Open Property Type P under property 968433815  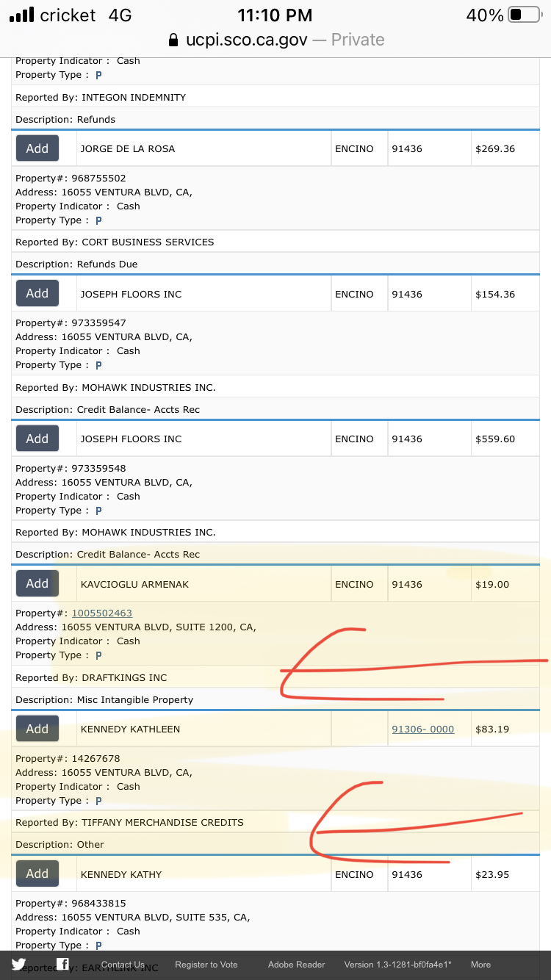click(x=98, y=945)
